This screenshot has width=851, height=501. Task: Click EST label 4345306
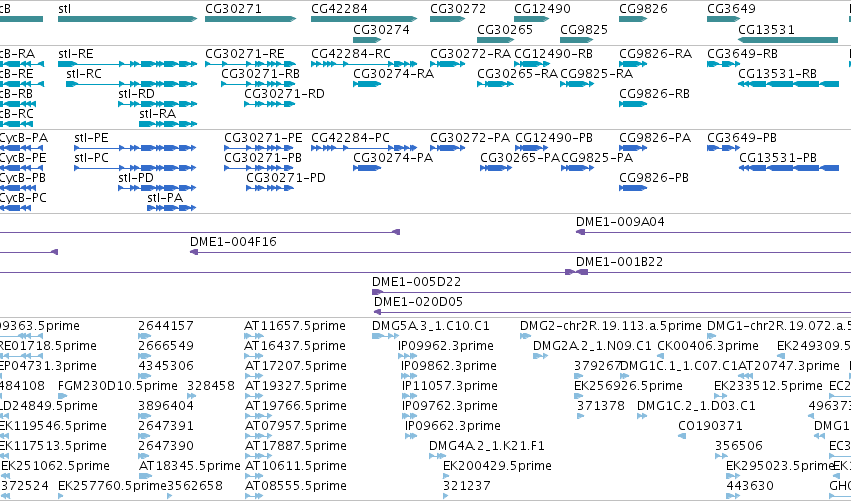(166, 366)
